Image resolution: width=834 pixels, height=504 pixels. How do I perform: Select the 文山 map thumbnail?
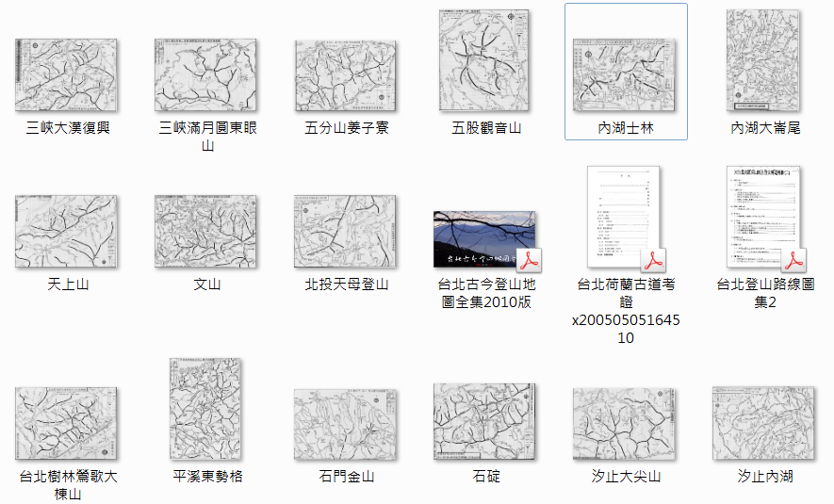click(205, 232)
